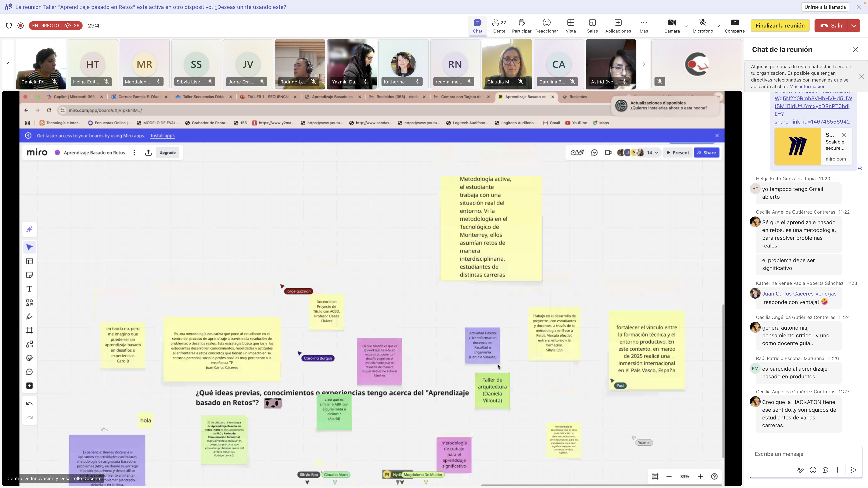This screenshot has height=488, width=868.
Task: Switch to Copilot Microsoft 365 browser tab
Action: (74, 97)
